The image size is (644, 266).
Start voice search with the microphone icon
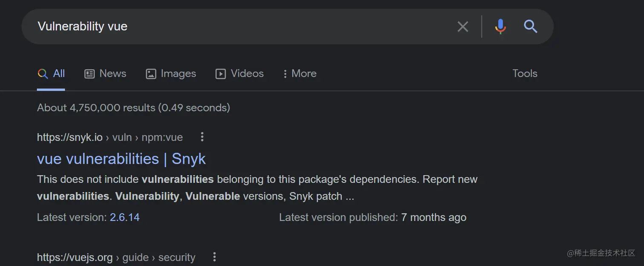click(500, 27)
